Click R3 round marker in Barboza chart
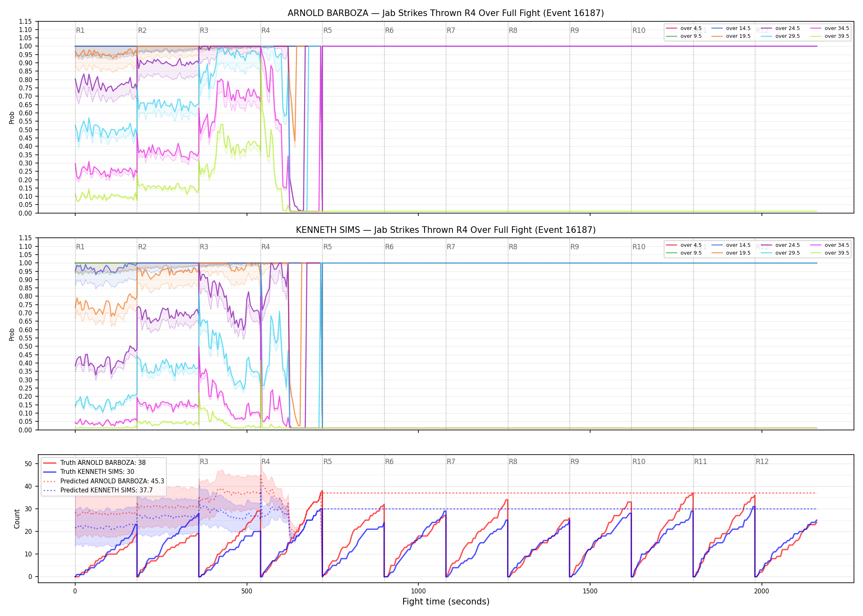Viewport: 863px width, 616px height. coord(204,30)
